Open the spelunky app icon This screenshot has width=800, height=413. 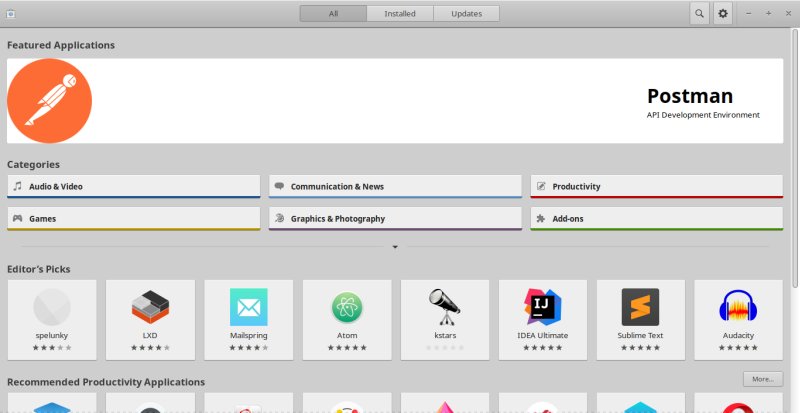[x=52, y=307]
